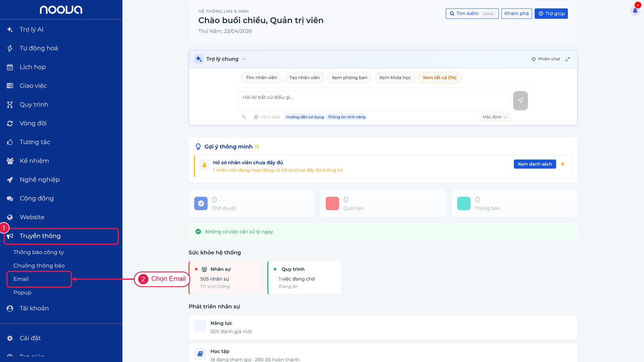Viewport: 644px width, 362px height.
Task: Select Chuông thông báo submenu
Action: (x=39, y=265)
